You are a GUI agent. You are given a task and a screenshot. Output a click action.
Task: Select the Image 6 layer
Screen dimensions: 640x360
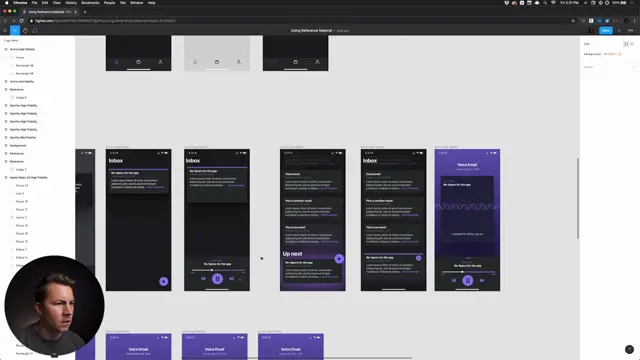(x=21, y=98)
